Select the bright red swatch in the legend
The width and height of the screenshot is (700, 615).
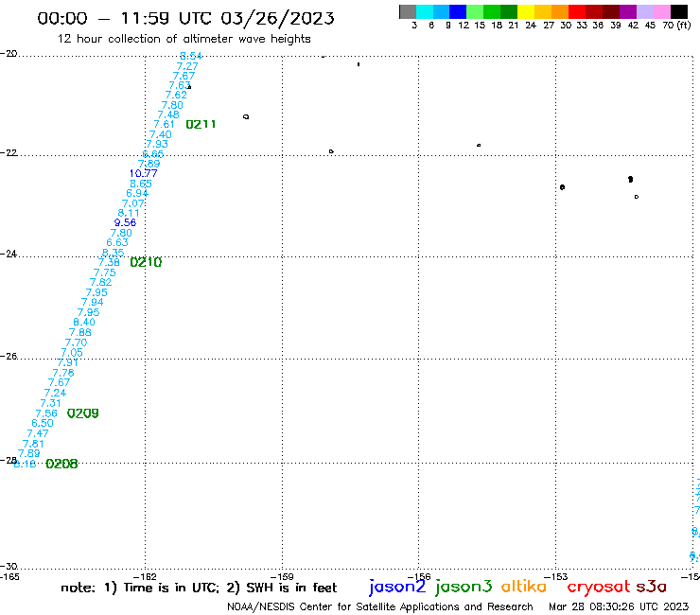(x=577, y=11)
